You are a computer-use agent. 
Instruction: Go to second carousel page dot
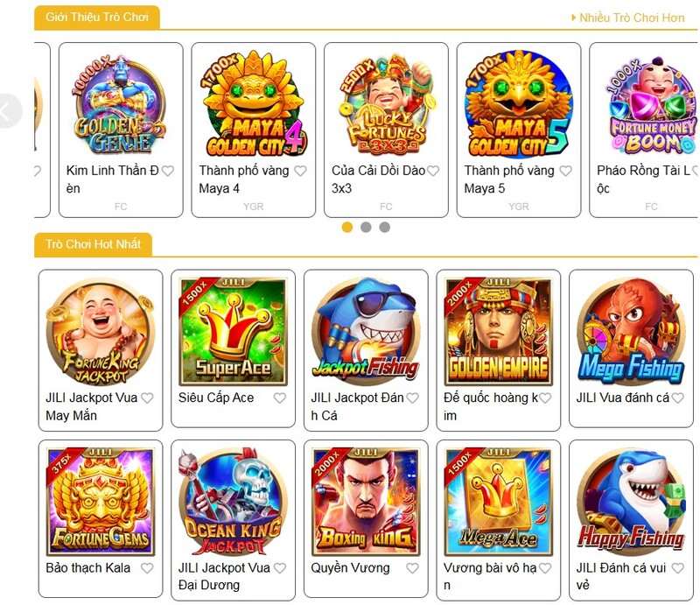pos(366,227)
